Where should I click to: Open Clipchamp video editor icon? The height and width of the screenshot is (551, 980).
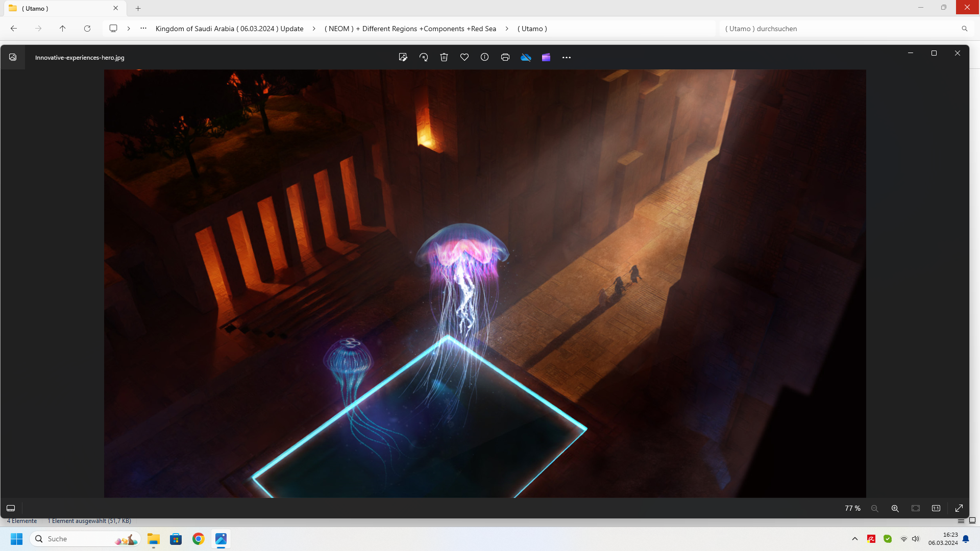pos(546,57)
